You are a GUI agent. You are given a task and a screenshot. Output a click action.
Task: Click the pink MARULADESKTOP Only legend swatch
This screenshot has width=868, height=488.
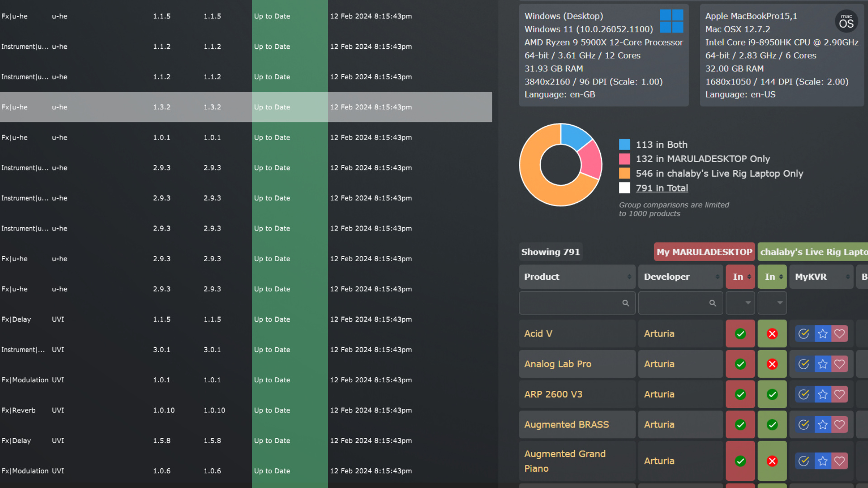624,159
